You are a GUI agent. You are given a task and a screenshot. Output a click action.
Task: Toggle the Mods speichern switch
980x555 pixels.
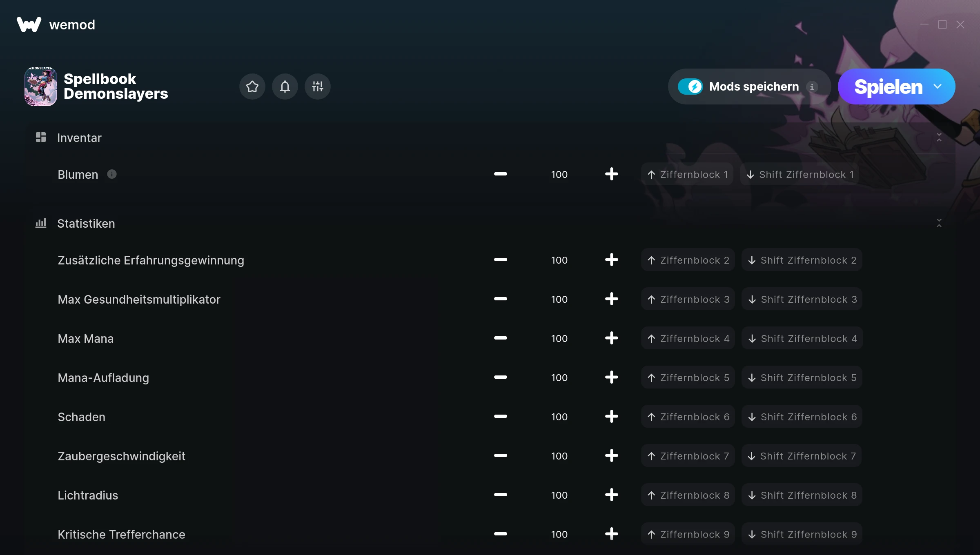pos(690,87)
